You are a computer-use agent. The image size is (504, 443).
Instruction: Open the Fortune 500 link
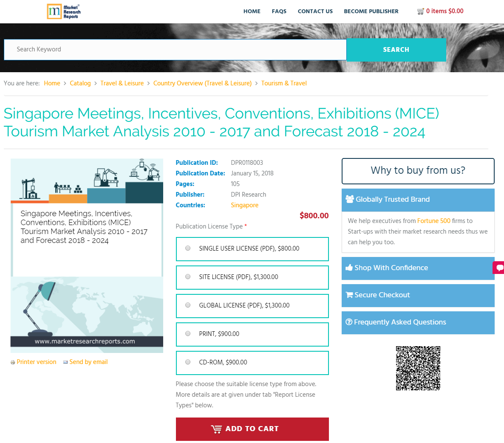[x=433, y=221]
